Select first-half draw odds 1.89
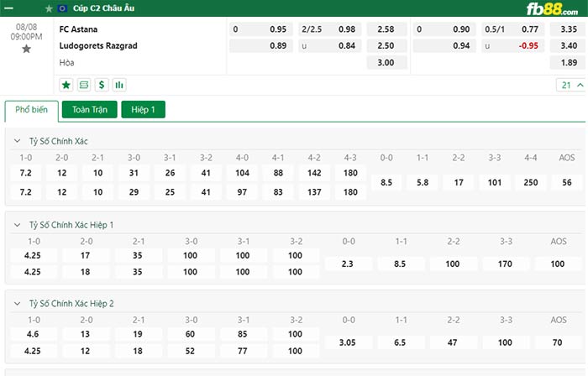Viewport: 588px width, 376px height. coord(569,63)
